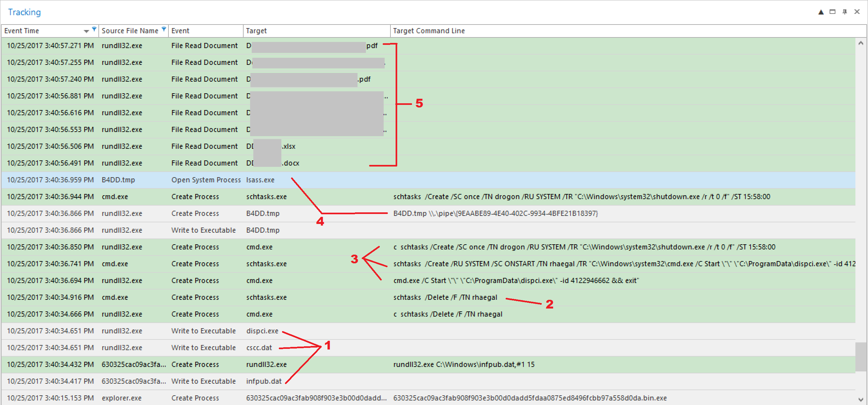
Task: Click the Source File Name filter icon
Action: pos(164,29)
